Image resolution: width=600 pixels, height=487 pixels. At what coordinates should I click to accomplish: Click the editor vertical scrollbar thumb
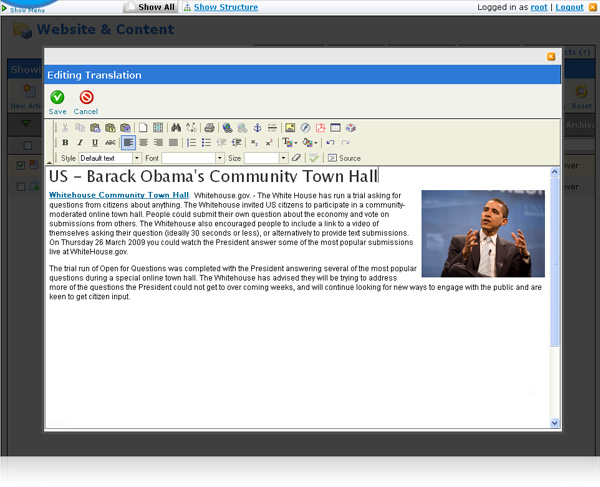click(554, 261)
